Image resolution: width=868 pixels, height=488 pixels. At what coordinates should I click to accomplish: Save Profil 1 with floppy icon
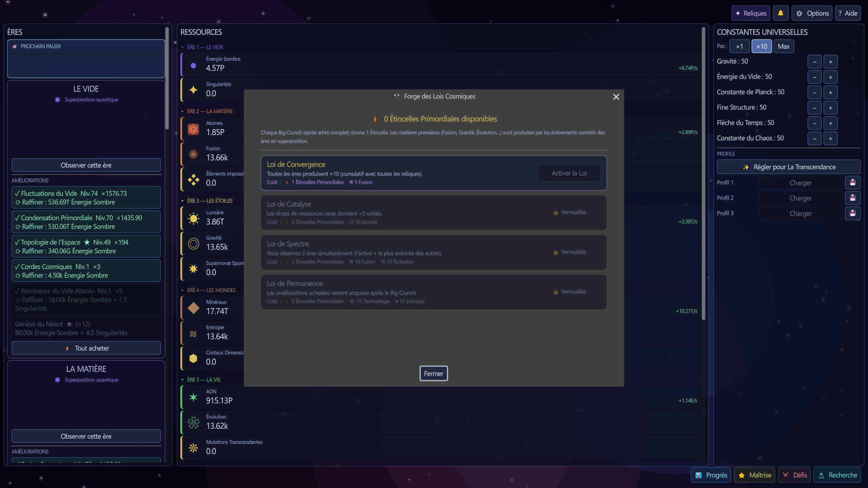(x=853, y=183)
